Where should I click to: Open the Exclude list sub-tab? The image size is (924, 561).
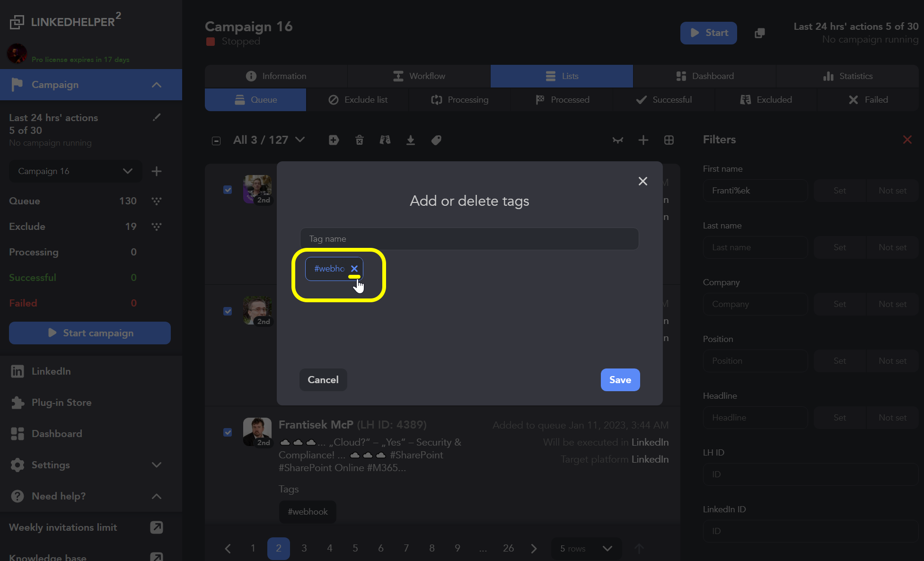(358, 100)
